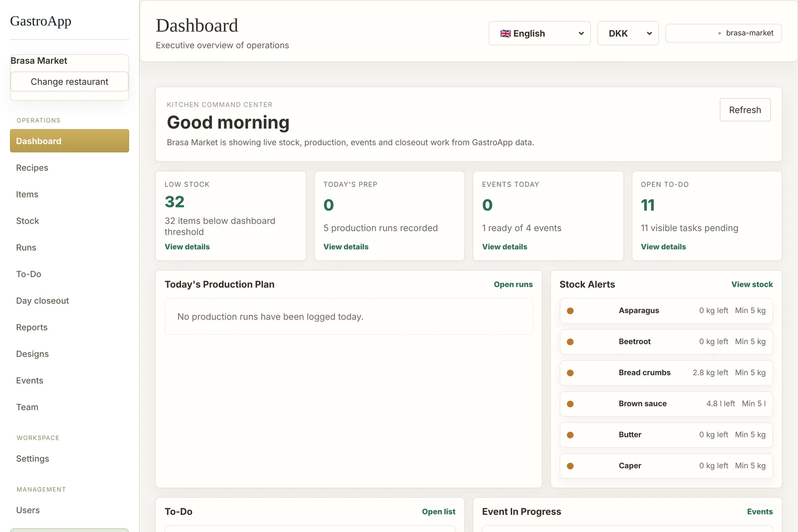Click the Open To-Do count 11
The height and width of the screenshot is (532, 798).
pos(648,205)
